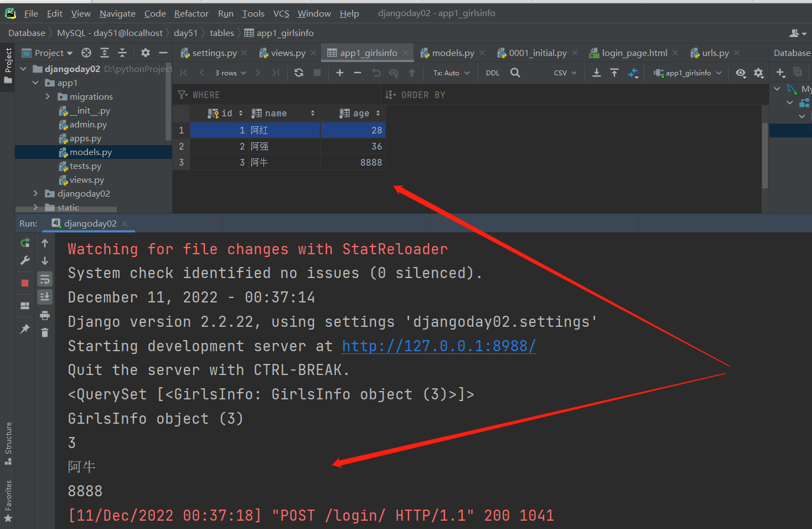
Task: Focus the ORDER BY field
Action: pyautogui.click(x=575, y=95)
